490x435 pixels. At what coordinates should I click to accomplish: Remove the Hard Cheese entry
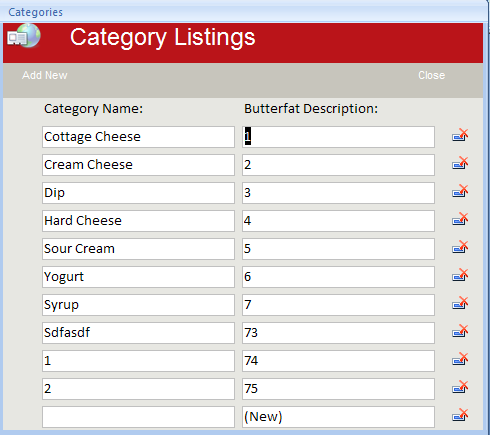[x=460, y=219]
